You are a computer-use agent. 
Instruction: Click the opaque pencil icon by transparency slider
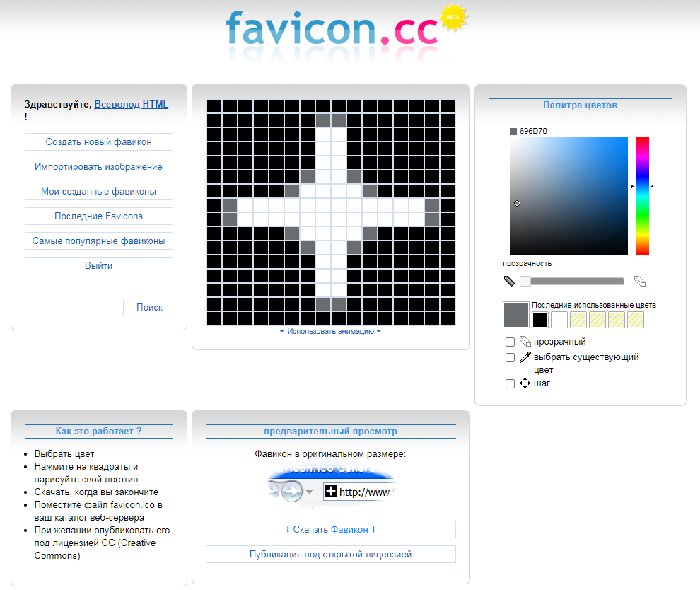point(509,281)
